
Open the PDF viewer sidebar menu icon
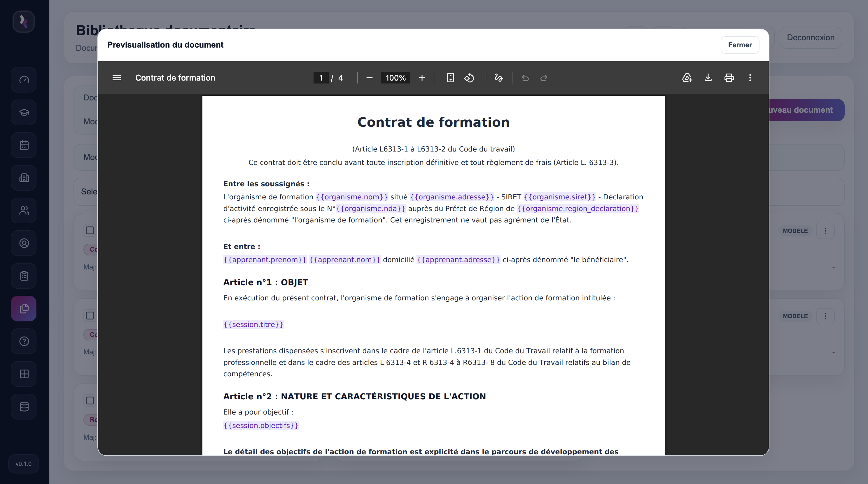[117, 78]
